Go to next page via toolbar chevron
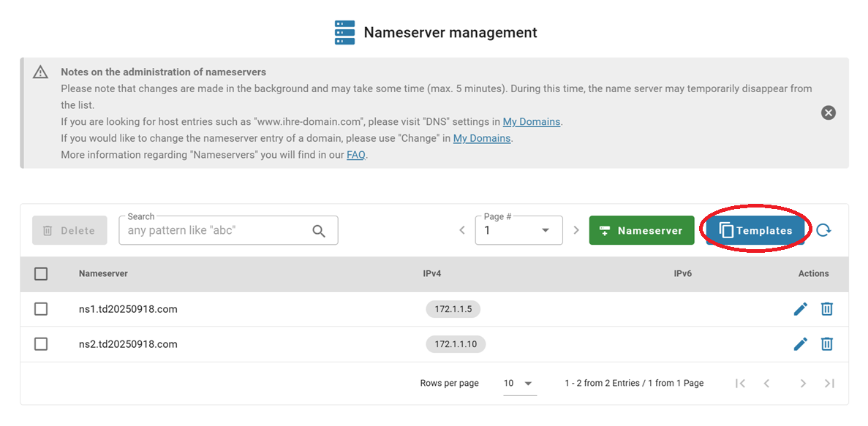Viewport: 868px width, 426px height. (x=576, y=230)
